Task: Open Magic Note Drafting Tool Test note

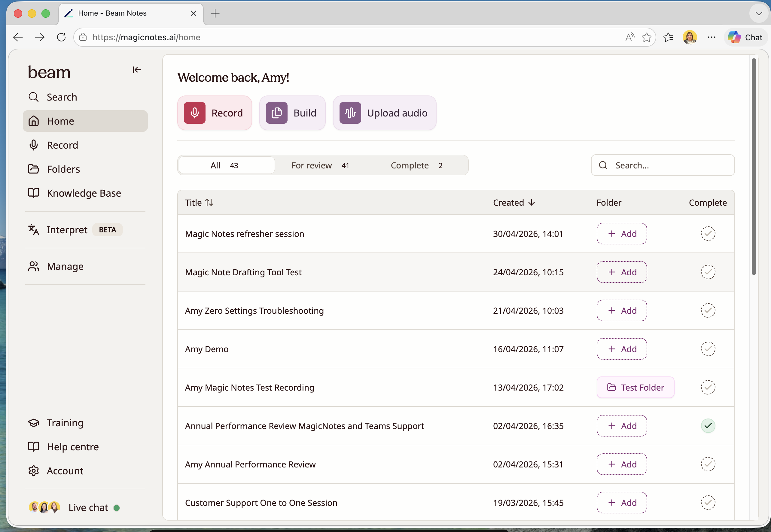Action: click(243, 272)
